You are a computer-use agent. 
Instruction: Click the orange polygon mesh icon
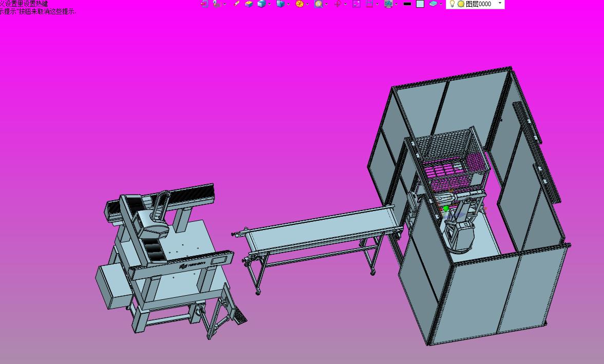tap(299, 4)
